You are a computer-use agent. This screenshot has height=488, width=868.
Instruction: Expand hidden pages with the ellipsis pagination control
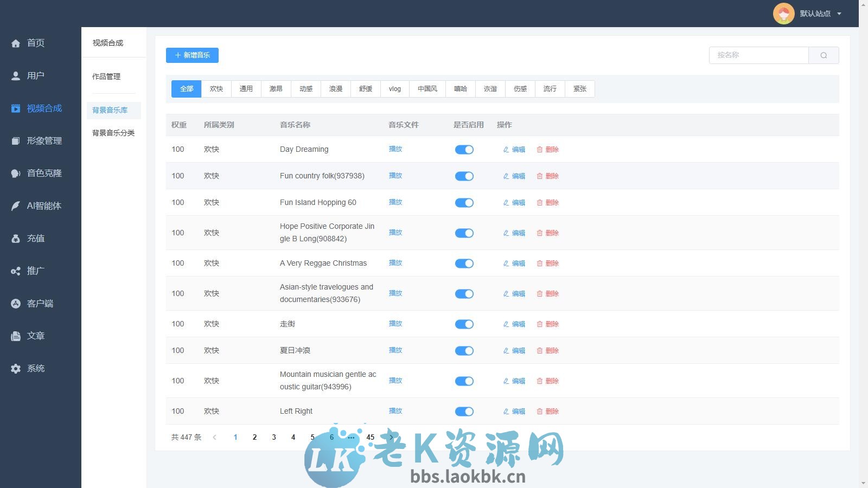pyautogui.click(x=351, y=437)
